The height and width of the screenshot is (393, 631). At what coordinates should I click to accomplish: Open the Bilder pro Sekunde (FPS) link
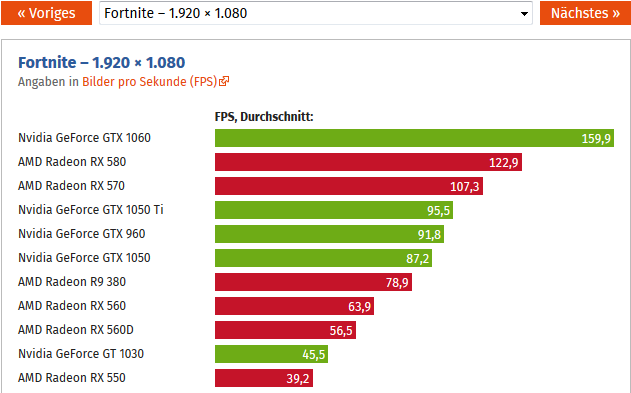(150, 82)
